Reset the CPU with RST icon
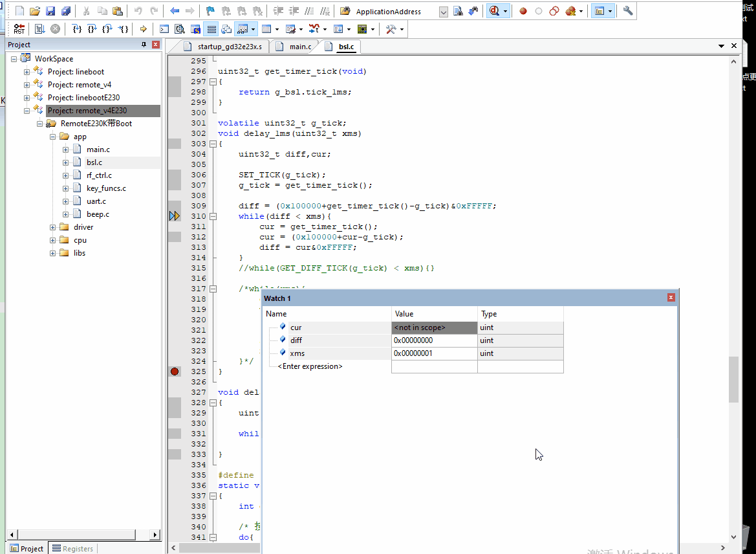 (19, 29)
